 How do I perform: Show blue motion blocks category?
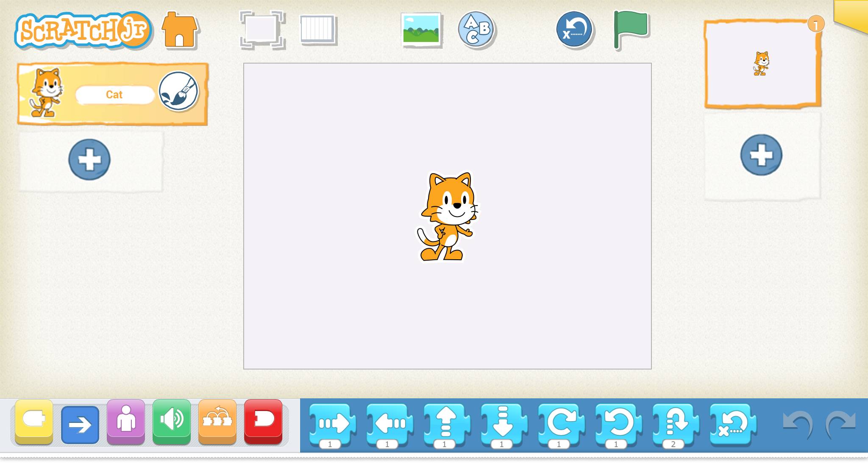point(80,425)
